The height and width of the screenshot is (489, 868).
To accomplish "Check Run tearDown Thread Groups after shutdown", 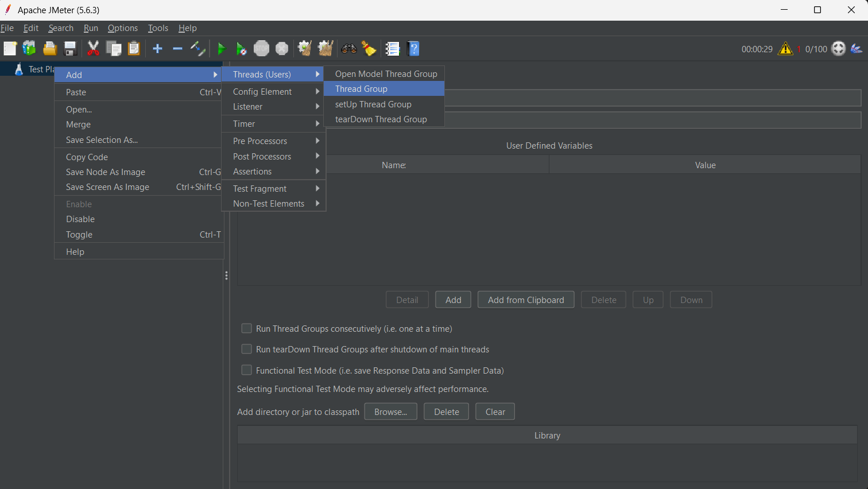I will [x=247, y=349].
